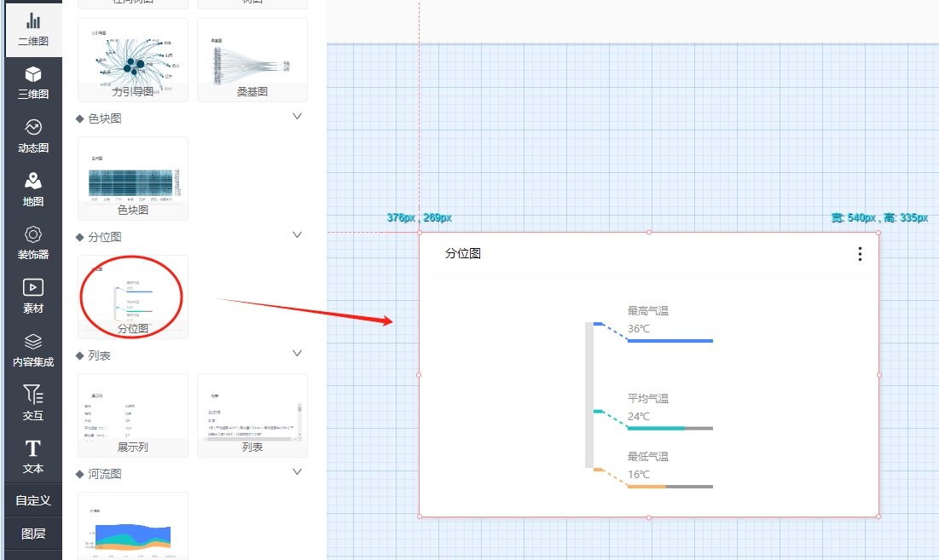Click the blue 最高气温 bar

click(669, 341)
